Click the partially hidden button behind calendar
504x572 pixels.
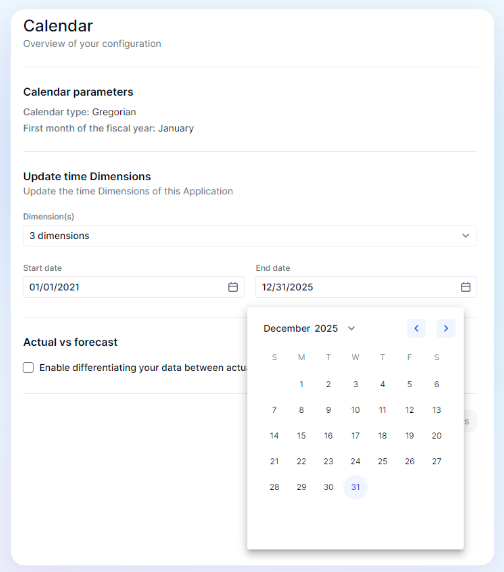click(470, 421)
